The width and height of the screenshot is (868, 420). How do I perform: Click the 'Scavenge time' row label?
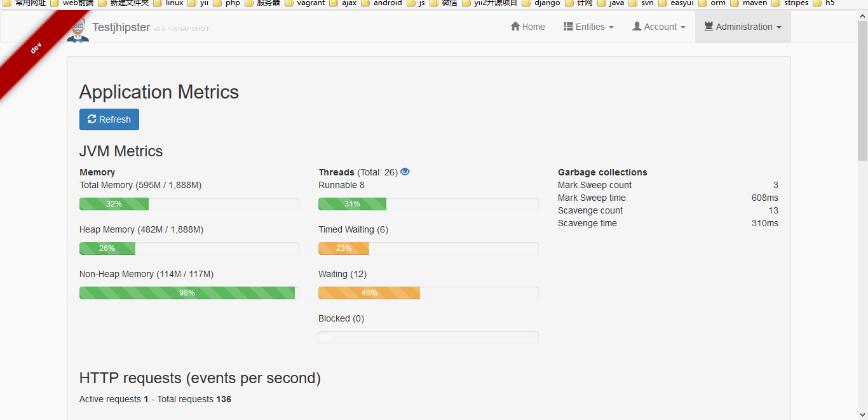(x=587, y=223)
